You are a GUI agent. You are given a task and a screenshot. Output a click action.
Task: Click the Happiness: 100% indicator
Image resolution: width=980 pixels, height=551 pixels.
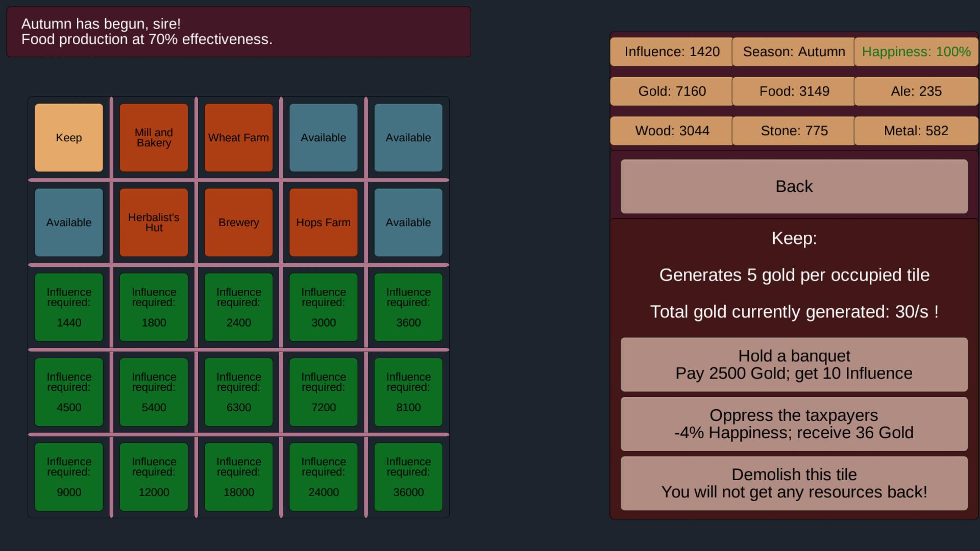[916, 52]
